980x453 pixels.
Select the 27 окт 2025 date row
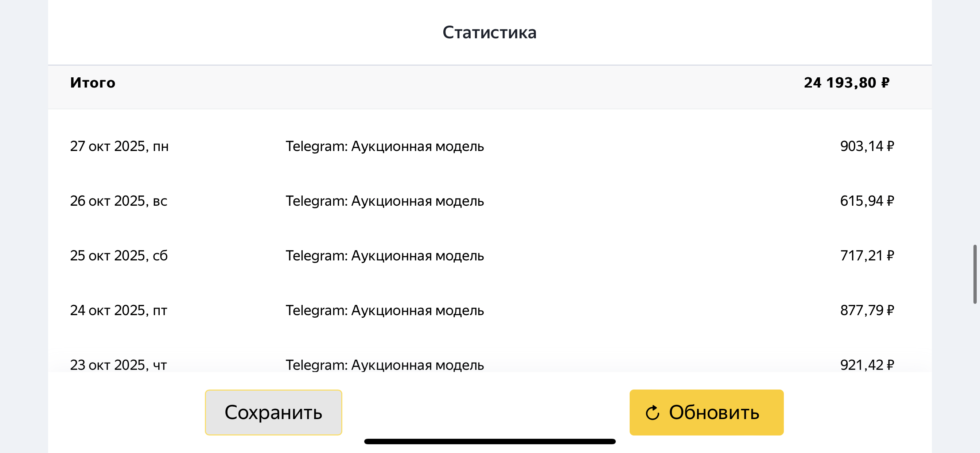[x=119, y=146]
